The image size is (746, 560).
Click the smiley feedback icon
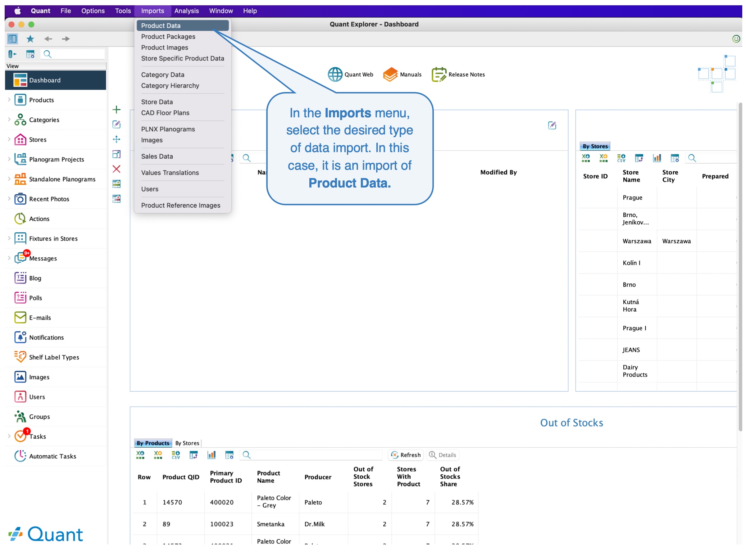coord(735,39)
